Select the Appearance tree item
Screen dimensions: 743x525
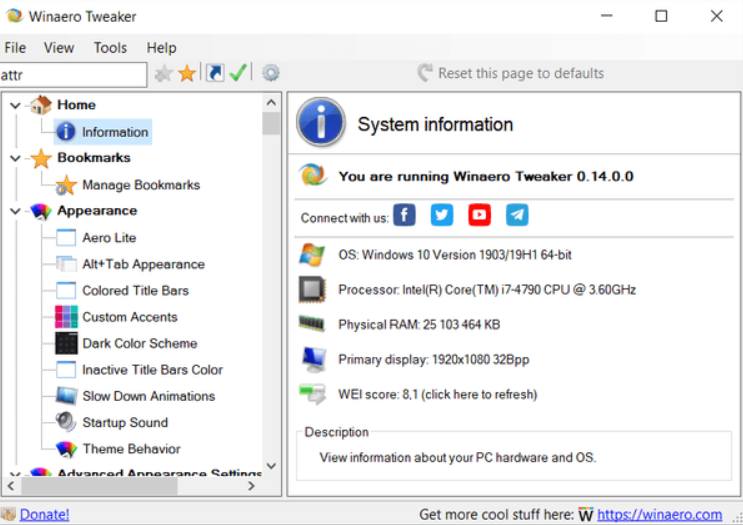(x=97, y=210)
